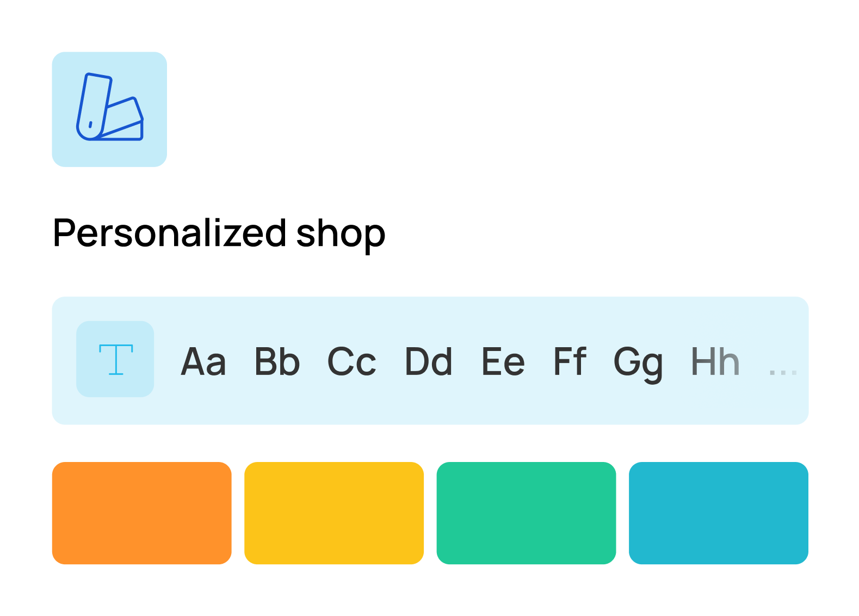The height and width of the screenshot is (616, 859).
Task: Select the green color swatch
Action: 526,513
